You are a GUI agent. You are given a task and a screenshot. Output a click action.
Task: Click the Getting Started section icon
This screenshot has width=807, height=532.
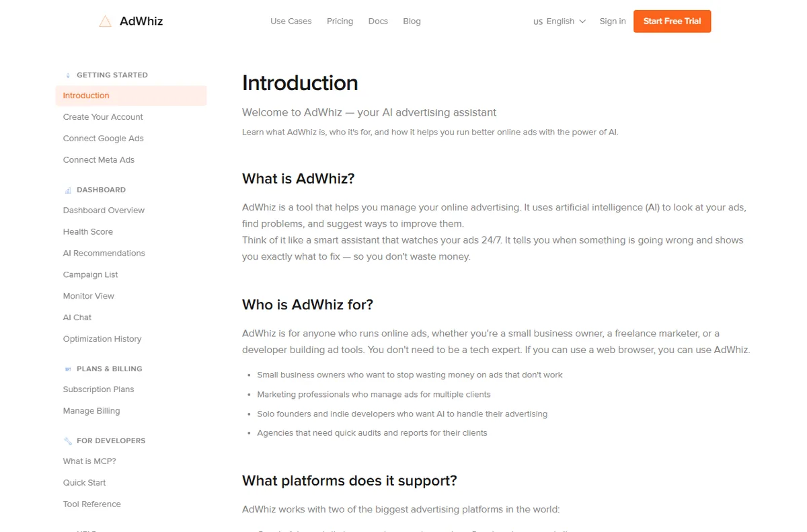point(68,75)
